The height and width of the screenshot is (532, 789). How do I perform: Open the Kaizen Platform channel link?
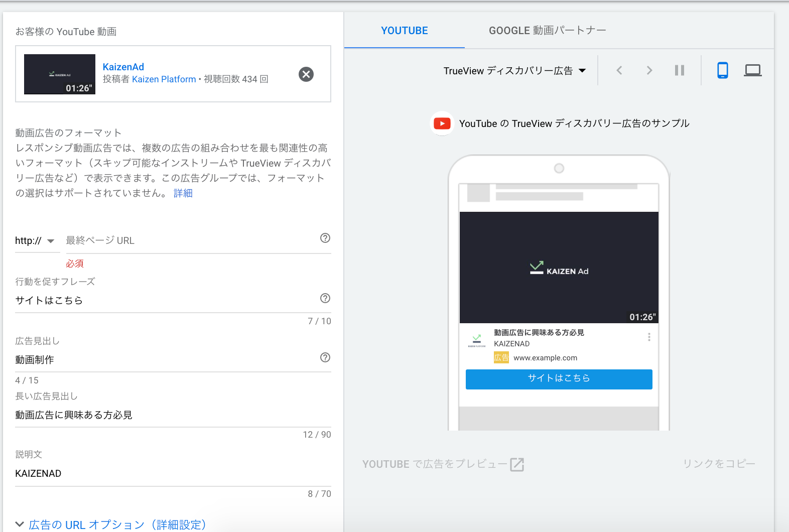pos(164,79)
